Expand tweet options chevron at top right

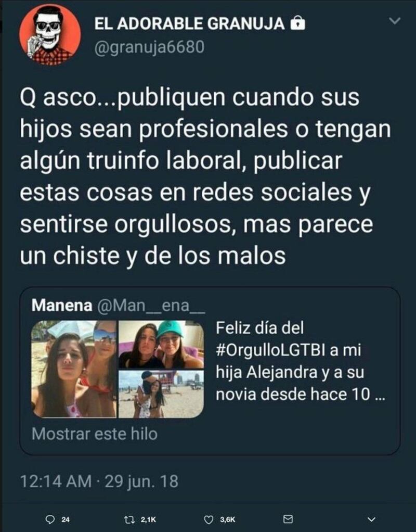click(395, 21)
